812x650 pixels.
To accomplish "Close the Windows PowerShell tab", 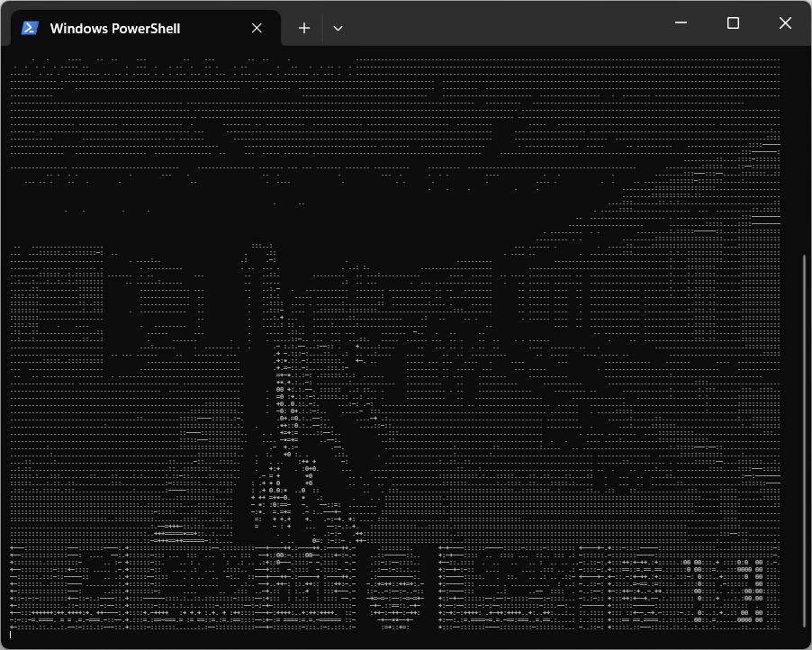I will click(257, 28).
